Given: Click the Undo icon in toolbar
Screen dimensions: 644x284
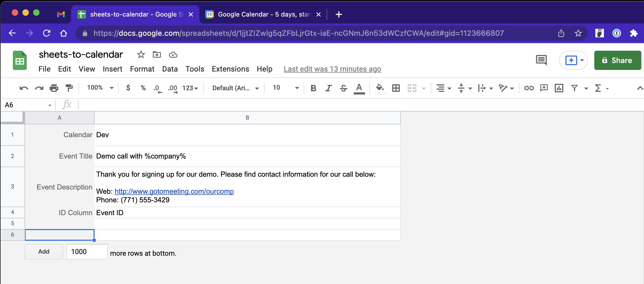Looking at the screenshot, I should (x=24, y=88).
